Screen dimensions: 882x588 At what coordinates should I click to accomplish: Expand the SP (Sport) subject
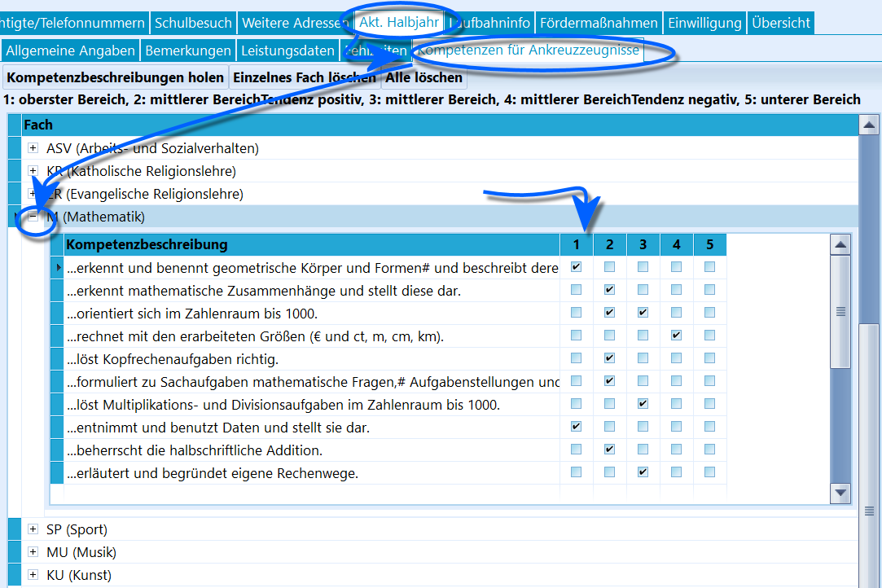click(x=33, y=529)
